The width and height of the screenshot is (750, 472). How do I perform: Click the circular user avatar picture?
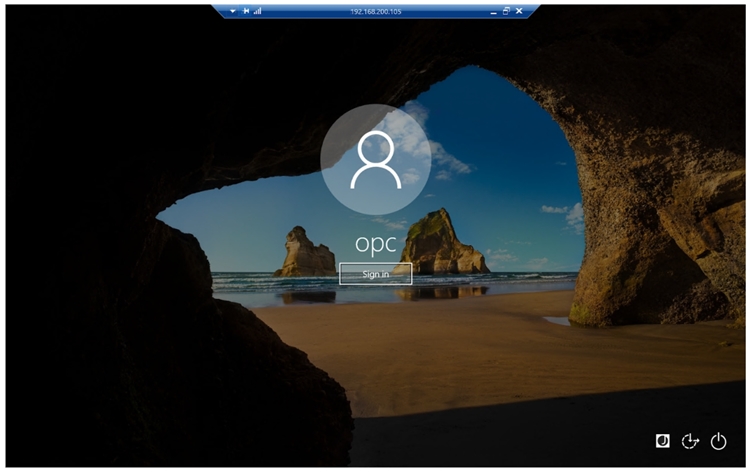[375, 160]
